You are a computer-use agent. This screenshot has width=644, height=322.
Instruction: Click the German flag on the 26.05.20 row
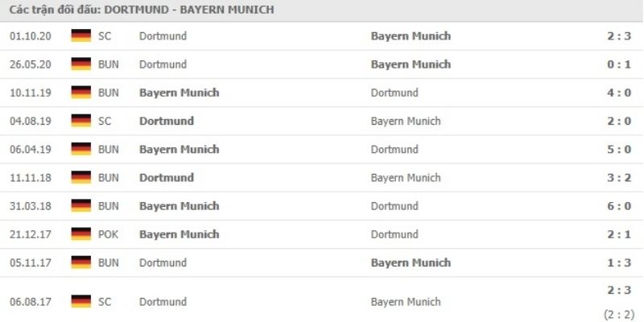pyautogui.click(x=80, y=64)
